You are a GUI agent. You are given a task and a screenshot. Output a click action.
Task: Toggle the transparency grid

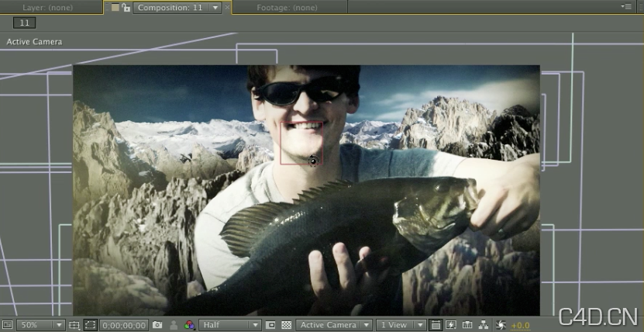[x=286, y=325]
